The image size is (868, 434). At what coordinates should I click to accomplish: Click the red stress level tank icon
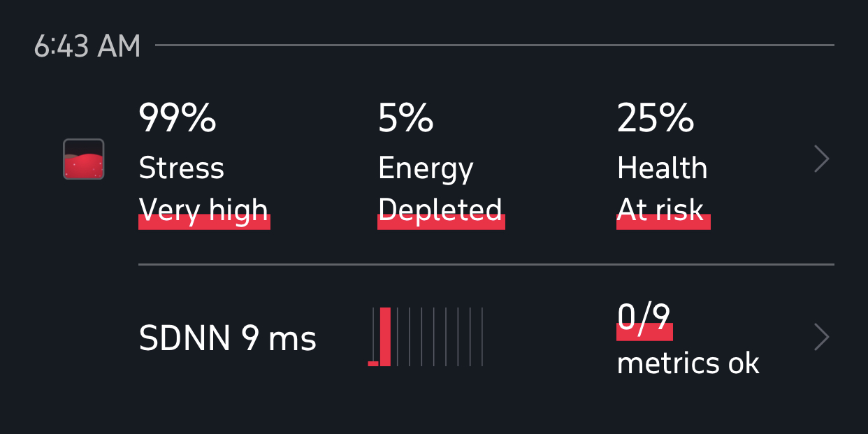tap(84, 159)
